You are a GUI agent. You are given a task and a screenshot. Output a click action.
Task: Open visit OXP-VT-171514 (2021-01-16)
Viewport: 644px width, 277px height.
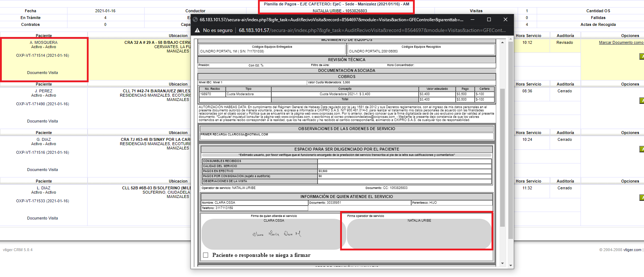(x=42, y=55)
